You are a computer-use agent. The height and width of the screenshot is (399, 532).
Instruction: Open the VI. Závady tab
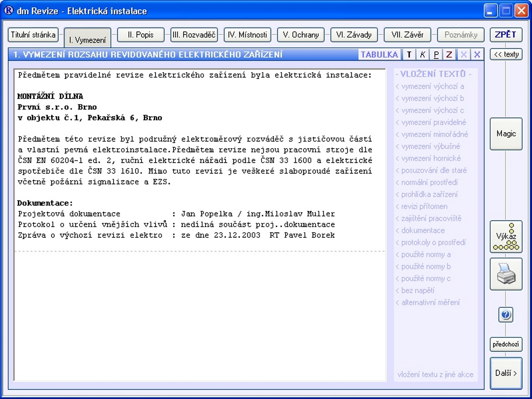click(354, 35)
